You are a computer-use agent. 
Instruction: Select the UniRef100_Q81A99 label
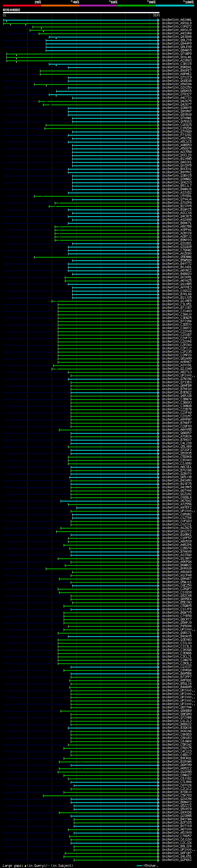[x=176, y=358]
